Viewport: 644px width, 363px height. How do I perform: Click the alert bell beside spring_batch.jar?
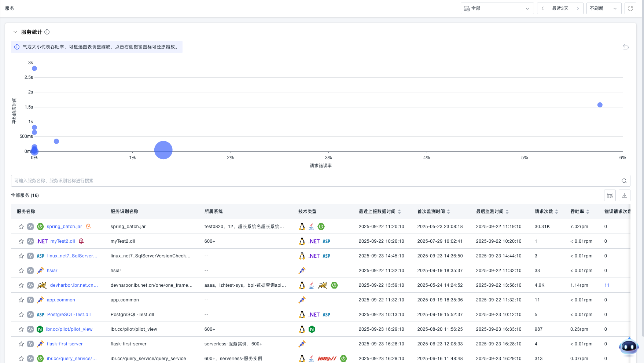88,227
